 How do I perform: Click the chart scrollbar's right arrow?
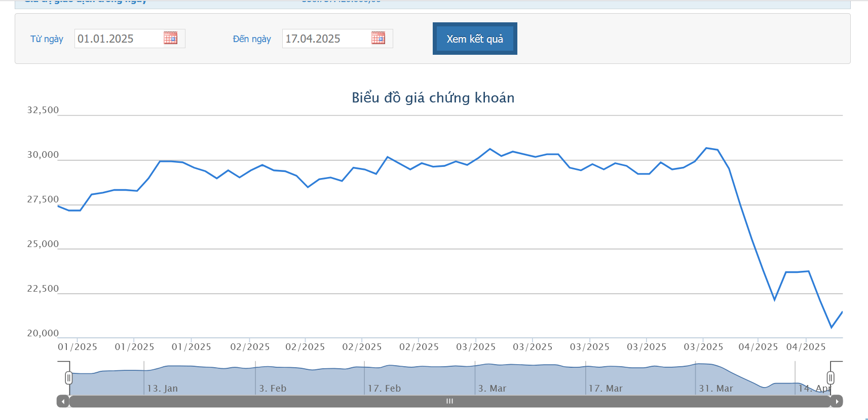point(837,401)
